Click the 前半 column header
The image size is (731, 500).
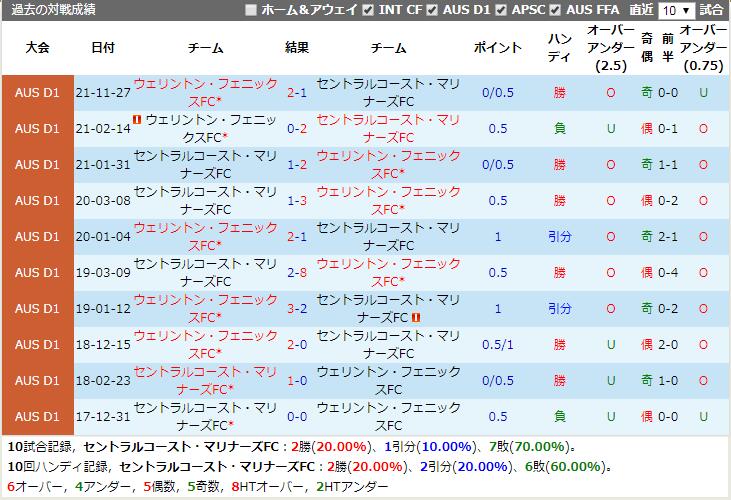coord(668,48)
